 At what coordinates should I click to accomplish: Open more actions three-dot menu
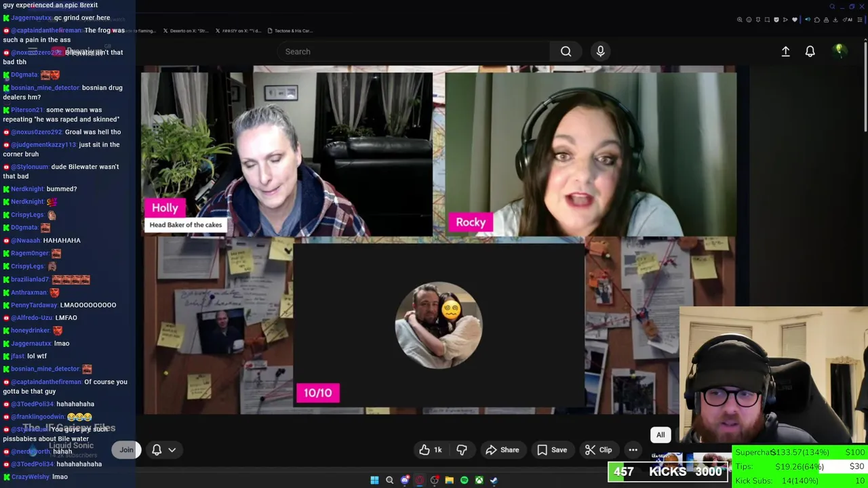(x=633, y=450)
